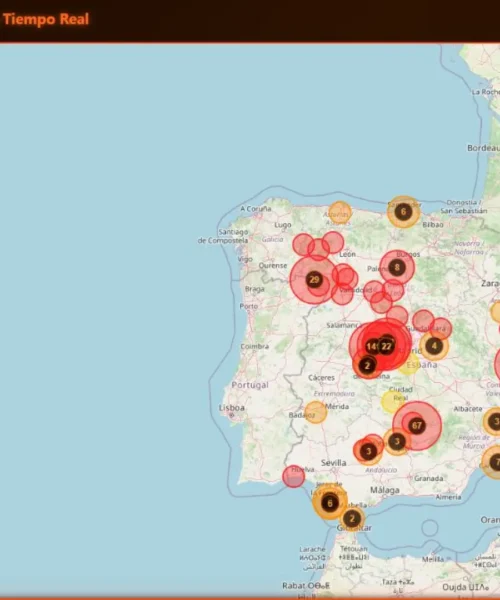Select cluster marker 8 near Burgos

click(x=397, y=267)
